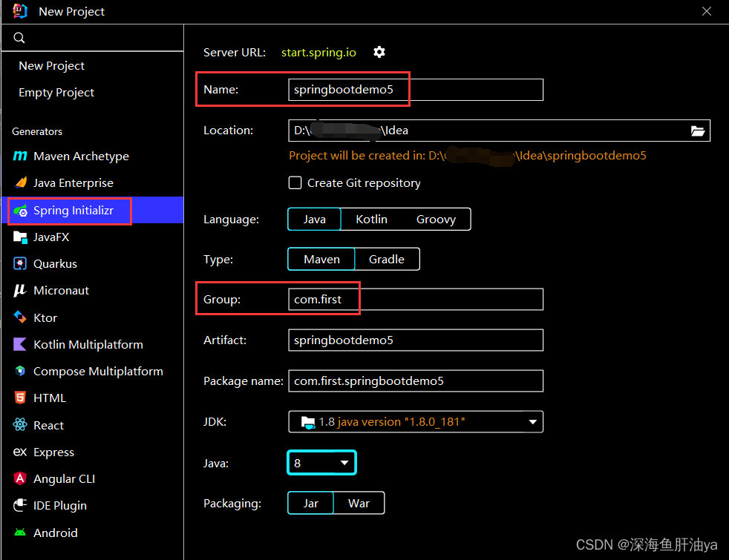729x560 pixels.
Task: Select the Android generator
Action: tap(55, 533)
